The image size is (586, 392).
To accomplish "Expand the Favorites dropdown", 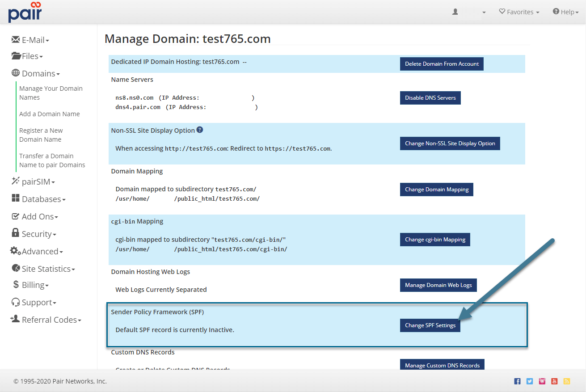I will 519,12.
